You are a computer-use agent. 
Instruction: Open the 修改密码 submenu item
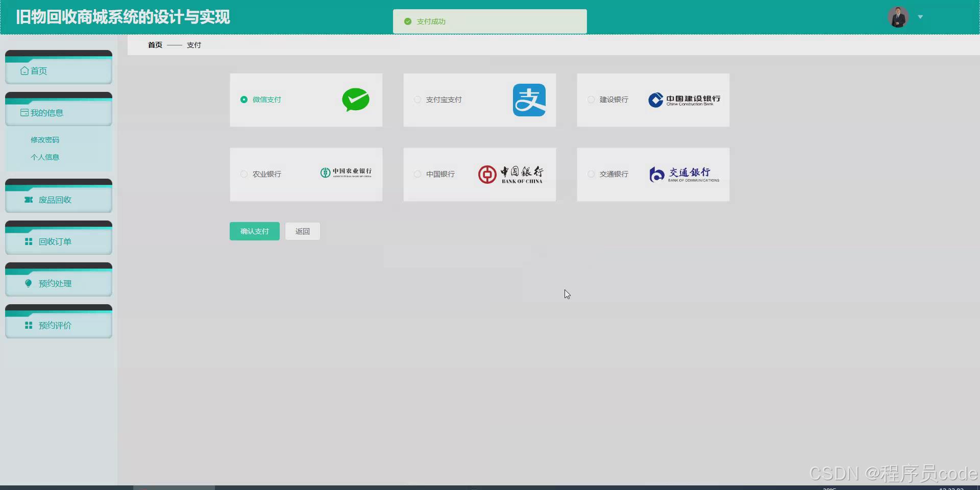[x=45, y=140]
